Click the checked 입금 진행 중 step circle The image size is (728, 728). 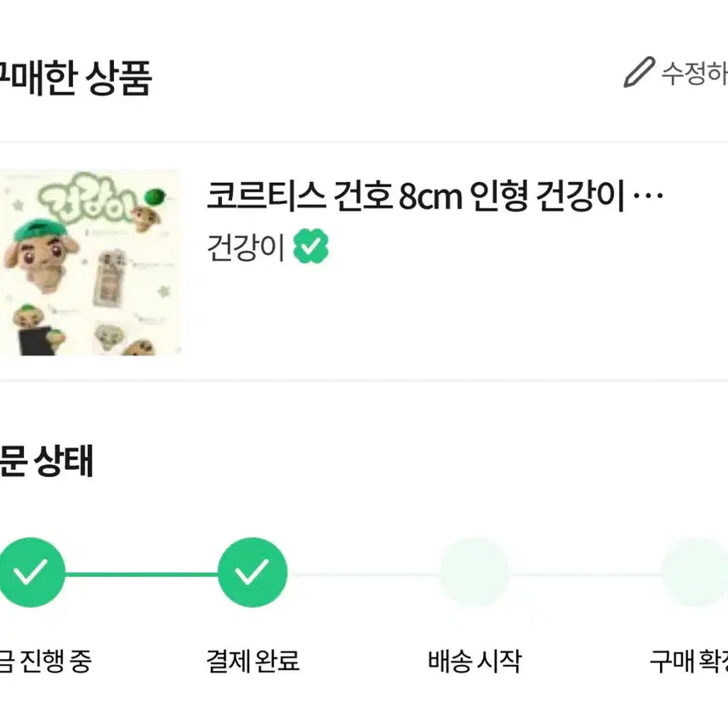coord(31,572)
